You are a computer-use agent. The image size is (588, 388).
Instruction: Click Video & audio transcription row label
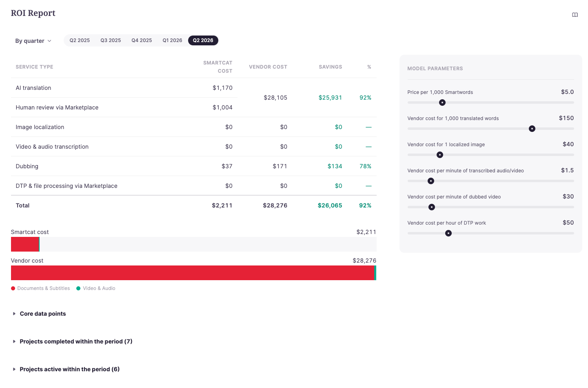52,147
